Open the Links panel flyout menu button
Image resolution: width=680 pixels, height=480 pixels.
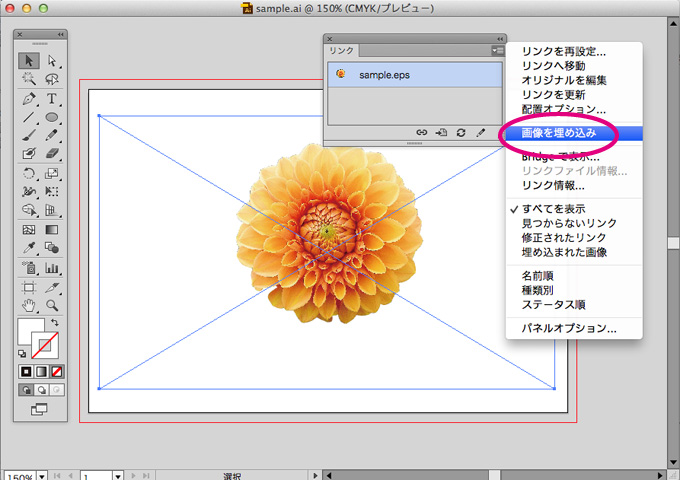[x=496, y=50]
